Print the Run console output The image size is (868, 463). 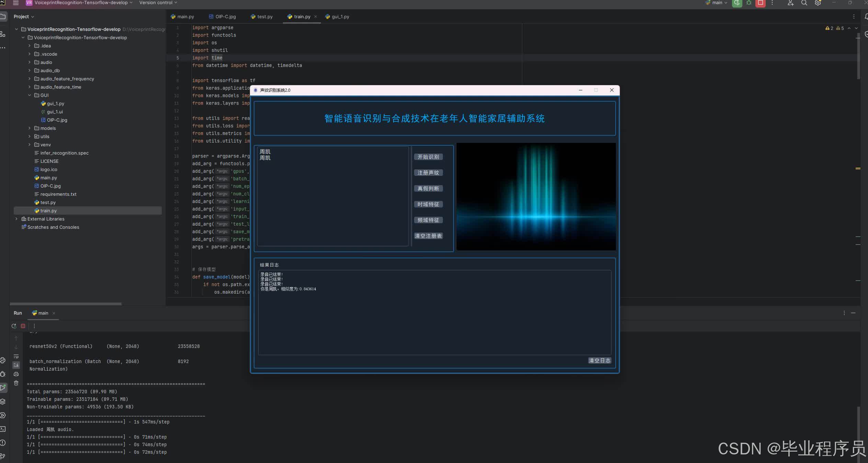(16, 374)
